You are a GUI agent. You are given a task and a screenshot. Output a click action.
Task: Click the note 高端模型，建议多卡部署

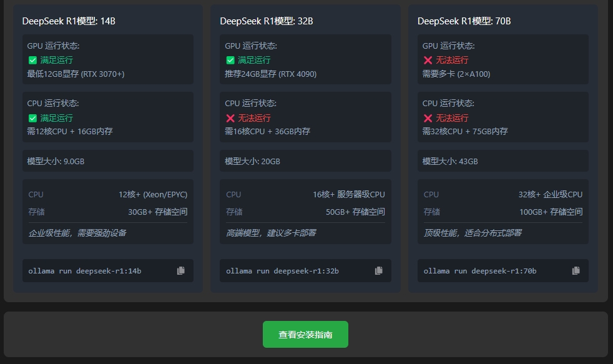271,233
